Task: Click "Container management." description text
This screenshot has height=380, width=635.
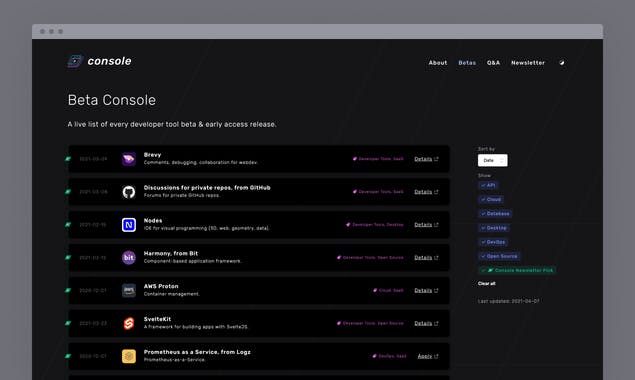Action: (171, 294)
